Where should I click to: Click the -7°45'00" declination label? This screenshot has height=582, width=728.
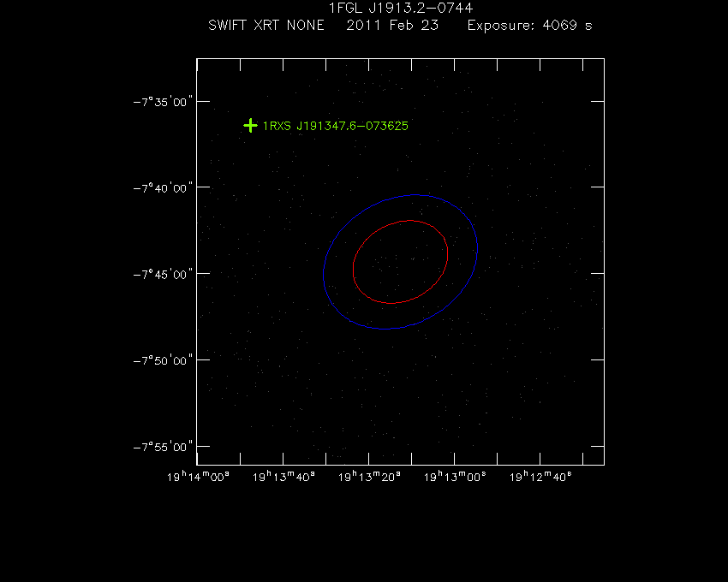tap(163, 274)
